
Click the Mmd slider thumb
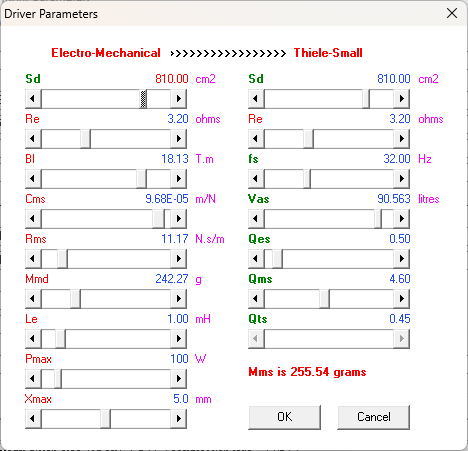click(76, 299)
